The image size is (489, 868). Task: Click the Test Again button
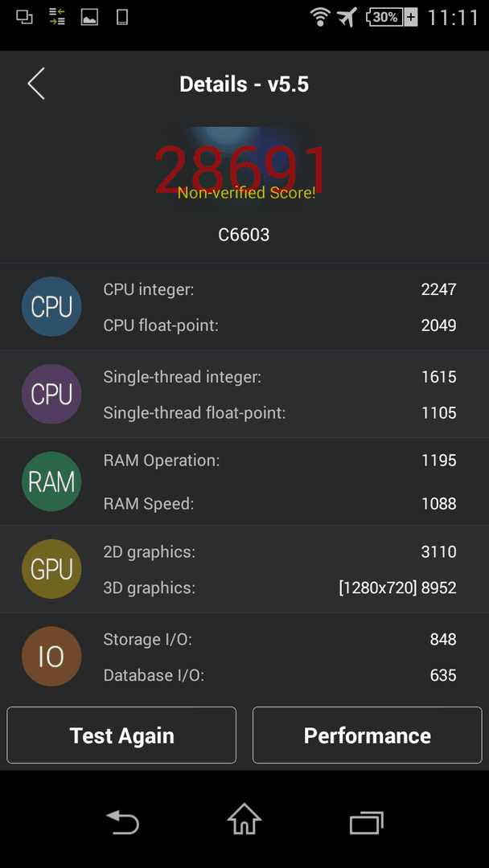121,735
